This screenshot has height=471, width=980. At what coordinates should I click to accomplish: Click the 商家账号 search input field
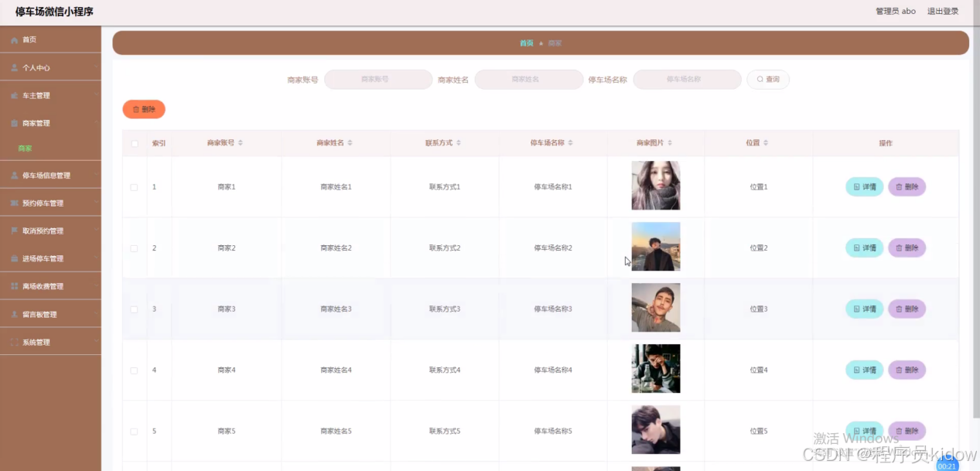tap(378, 80)
